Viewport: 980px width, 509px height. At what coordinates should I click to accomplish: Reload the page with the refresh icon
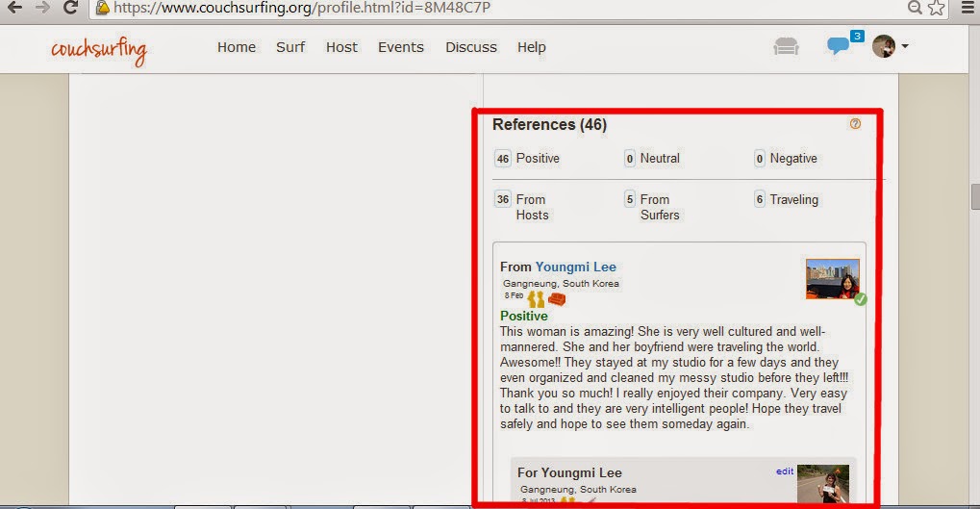pyautogui.click(x=71, y=8)
